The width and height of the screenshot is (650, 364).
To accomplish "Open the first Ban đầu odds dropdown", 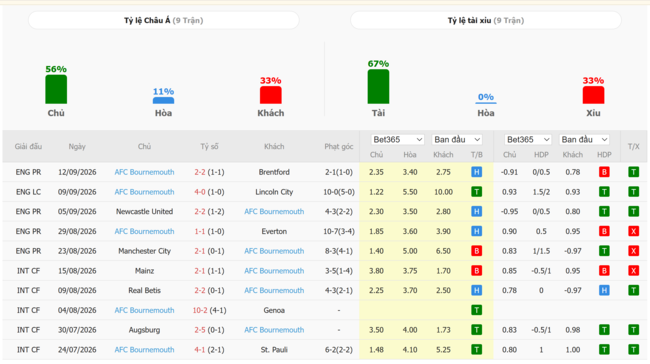I will [x=457, y=140].
